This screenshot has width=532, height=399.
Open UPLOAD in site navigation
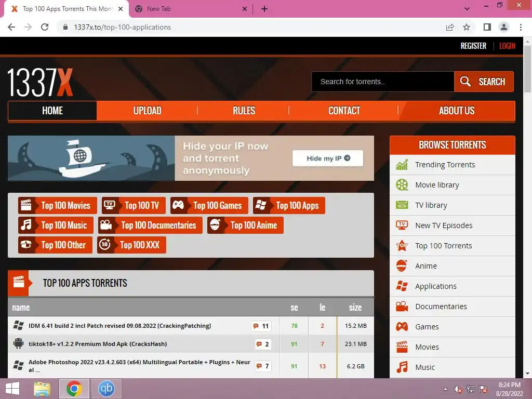pyautogui.click(x=147, y=111)
